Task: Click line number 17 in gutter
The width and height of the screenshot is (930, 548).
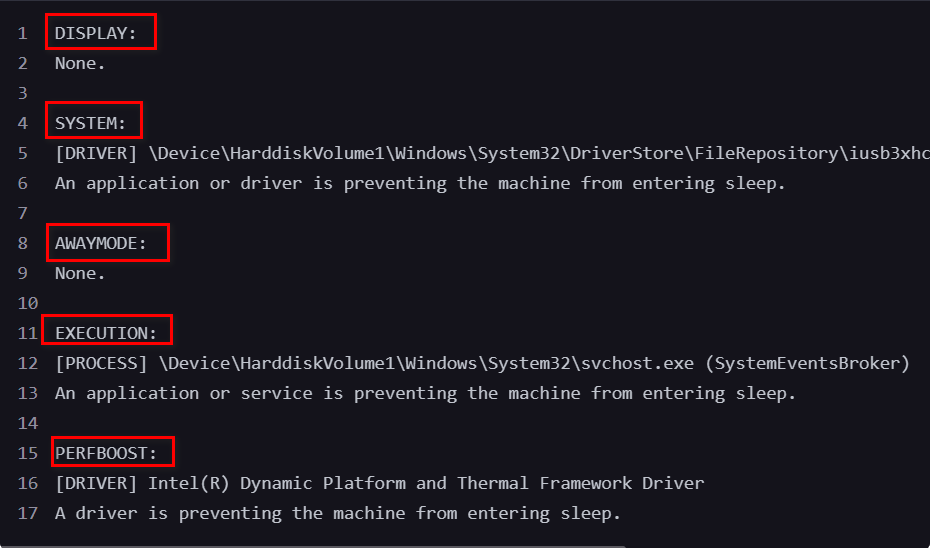Action: coord(28,513)
